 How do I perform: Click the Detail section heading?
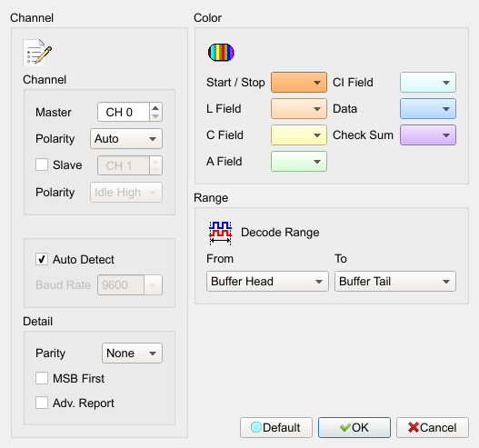pos(38,322)
